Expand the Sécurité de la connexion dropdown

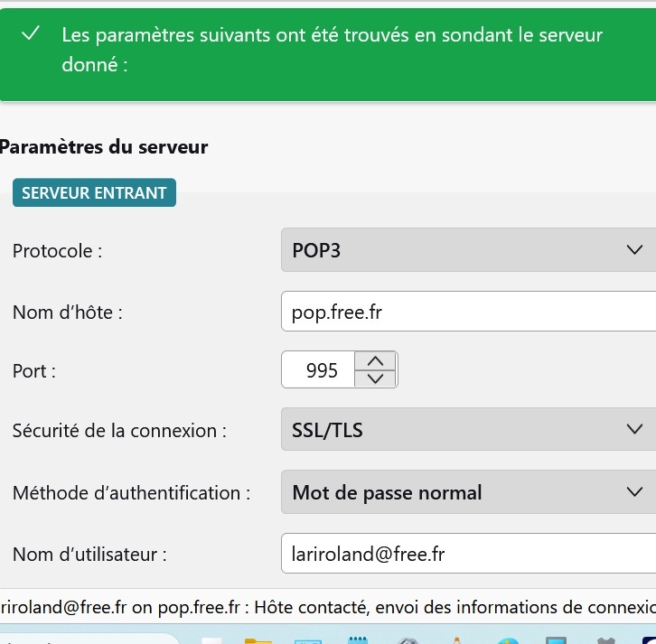(x=468, y=430)
